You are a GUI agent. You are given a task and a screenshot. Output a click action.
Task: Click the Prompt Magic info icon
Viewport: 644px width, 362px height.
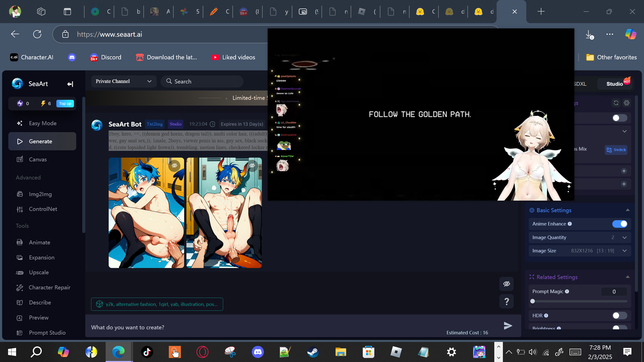point(567,292)
